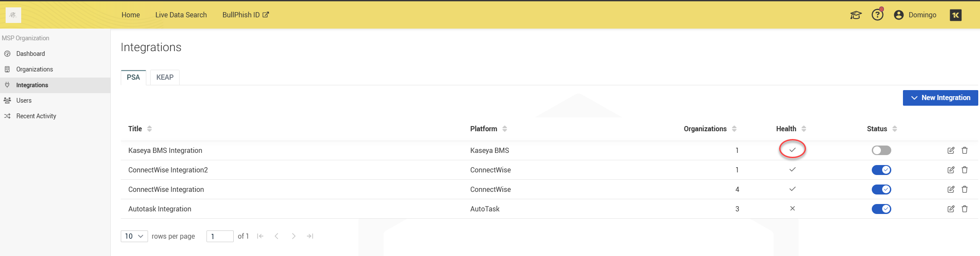Viewport: 980px width, 256px height.
Task: Open the help question mark icon
Action: [x=877, y=15]
